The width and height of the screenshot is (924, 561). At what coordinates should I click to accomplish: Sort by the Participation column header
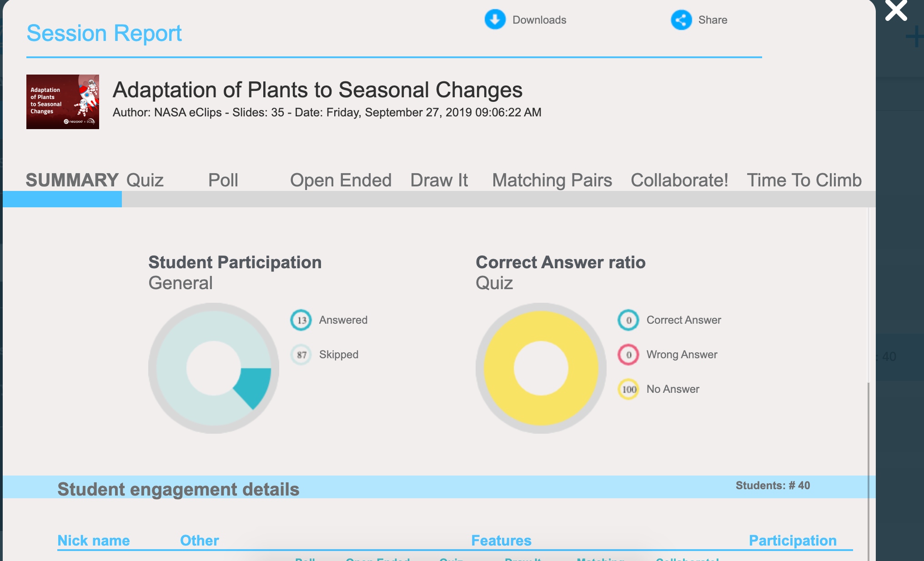point(793,541)
